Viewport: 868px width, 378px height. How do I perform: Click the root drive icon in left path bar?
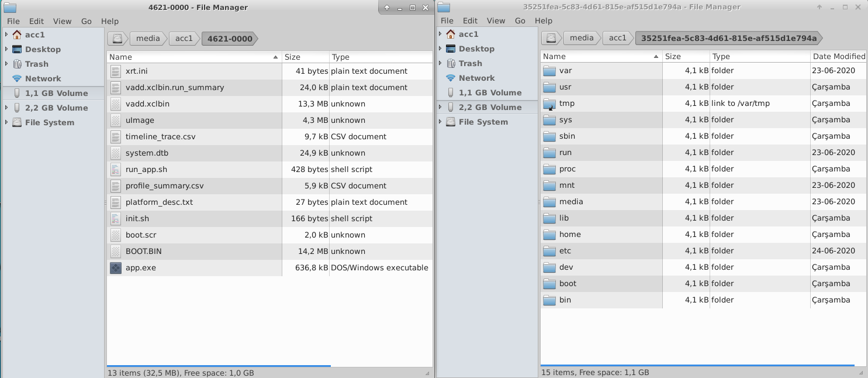117,39
